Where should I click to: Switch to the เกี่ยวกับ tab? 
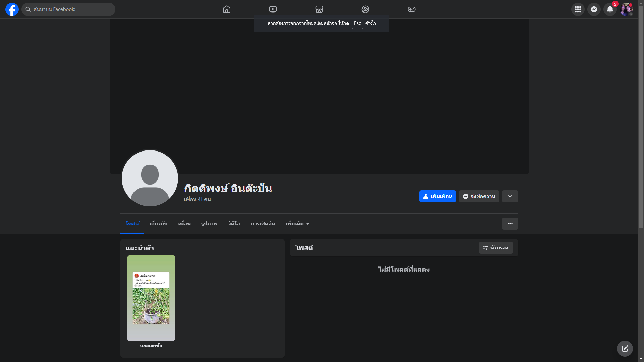158,224
